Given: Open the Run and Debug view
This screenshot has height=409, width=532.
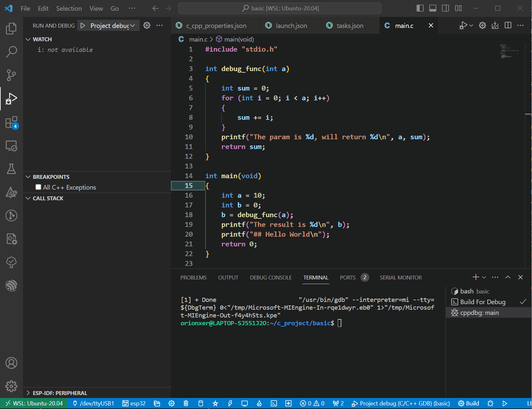Looking at the screenshot, I should pyautogui.click(x=11, y=99).
